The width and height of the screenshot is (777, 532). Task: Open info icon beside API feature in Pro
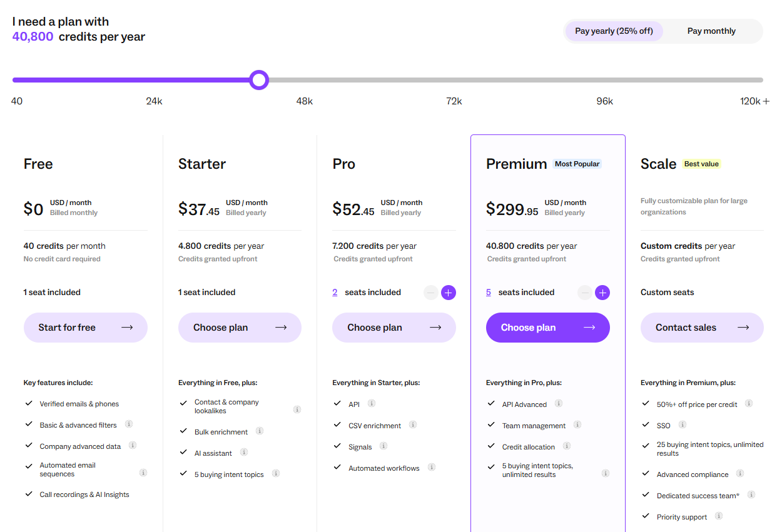point(372,403)
